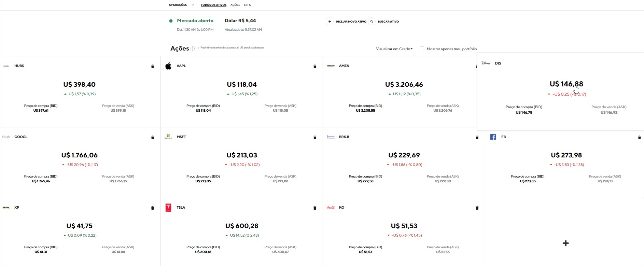Remove the FB card via trash icon
The height and width of the screenshot is (266, 644).
point(639,137)
